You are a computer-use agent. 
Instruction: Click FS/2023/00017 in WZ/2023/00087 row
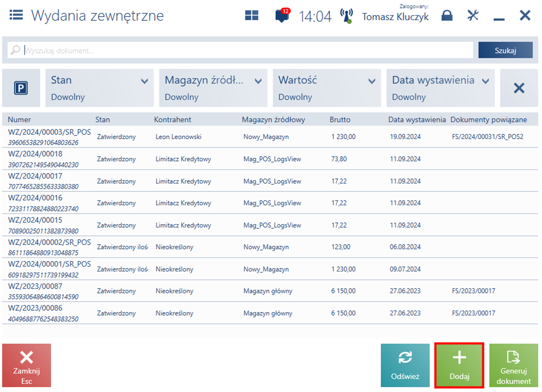coord(474,291)
